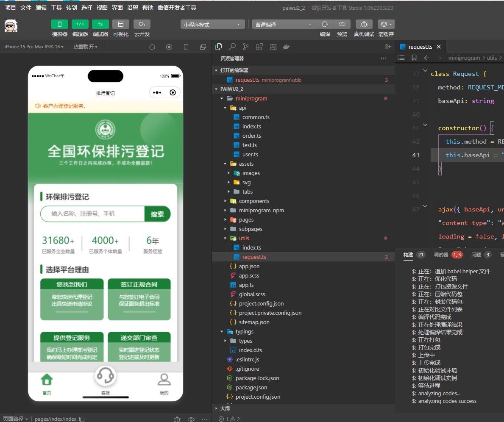Click the name search input field
504x422 pixels.
[92, 214]
